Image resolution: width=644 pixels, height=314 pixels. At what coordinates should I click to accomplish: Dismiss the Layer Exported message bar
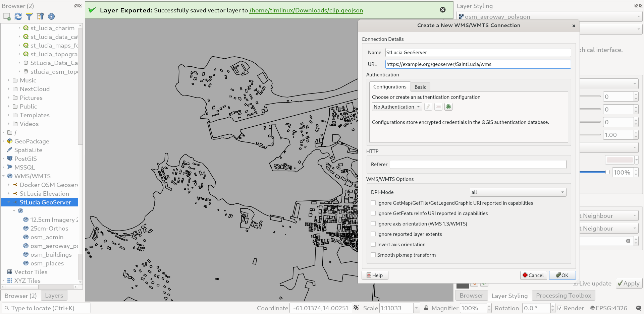tap(443, 10)
